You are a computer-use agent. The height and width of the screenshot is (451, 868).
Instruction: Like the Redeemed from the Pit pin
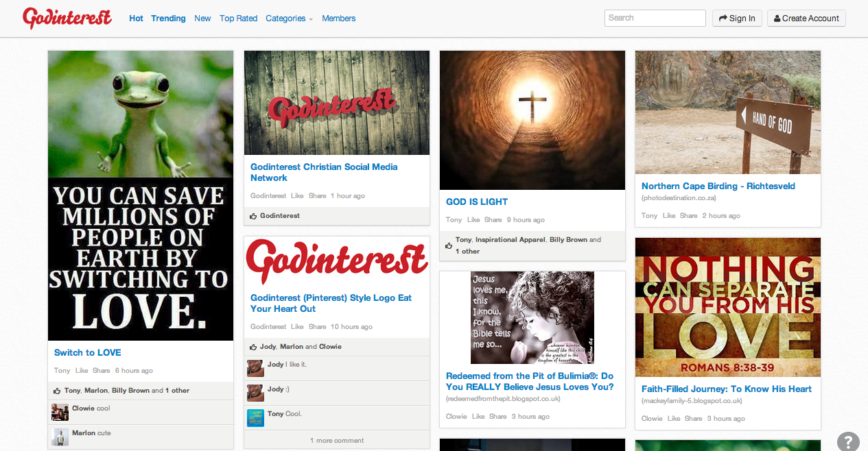(x=478, y=417)
